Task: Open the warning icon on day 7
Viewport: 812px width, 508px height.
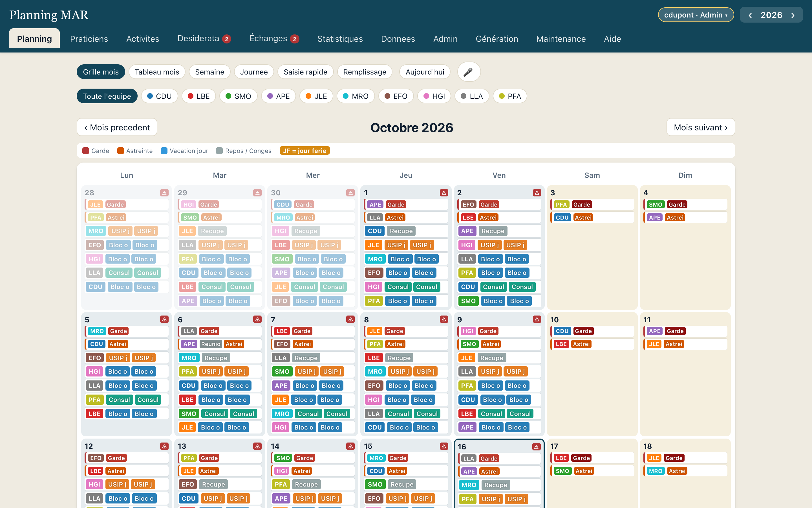Action: click(x=350, y=319)
